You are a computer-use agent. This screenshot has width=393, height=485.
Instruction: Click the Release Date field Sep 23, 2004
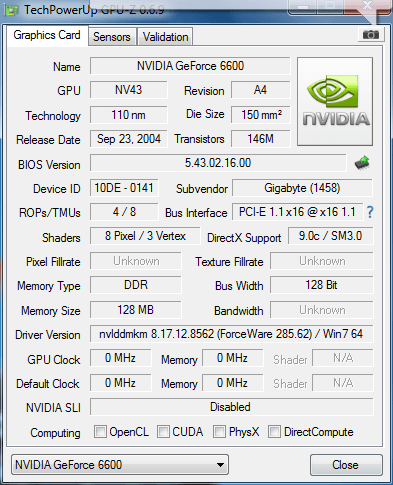pos(129,139)
